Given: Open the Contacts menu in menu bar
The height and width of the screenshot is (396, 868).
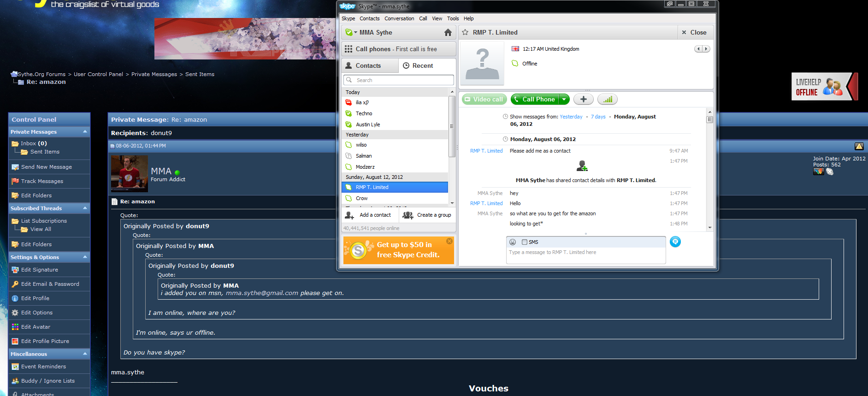Looking at the screenshot, I should point(370,18).
